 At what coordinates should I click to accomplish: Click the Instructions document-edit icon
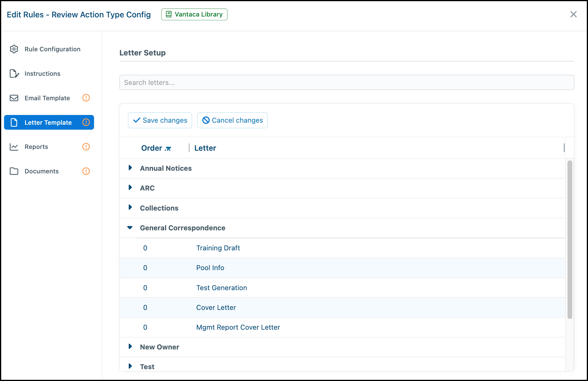[x=14, y=73]
